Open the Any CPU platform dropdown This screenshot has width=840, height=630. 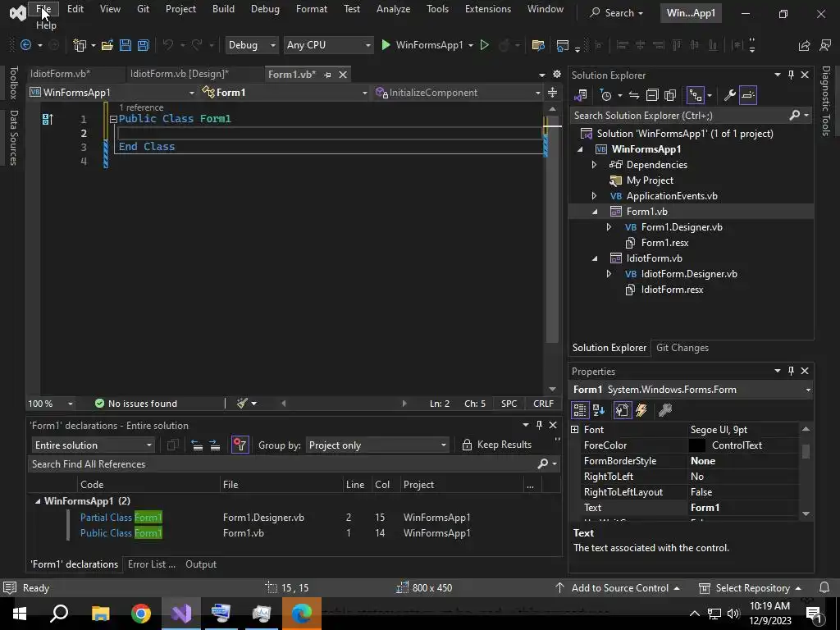pyautogui.click(x=328, y=46)
